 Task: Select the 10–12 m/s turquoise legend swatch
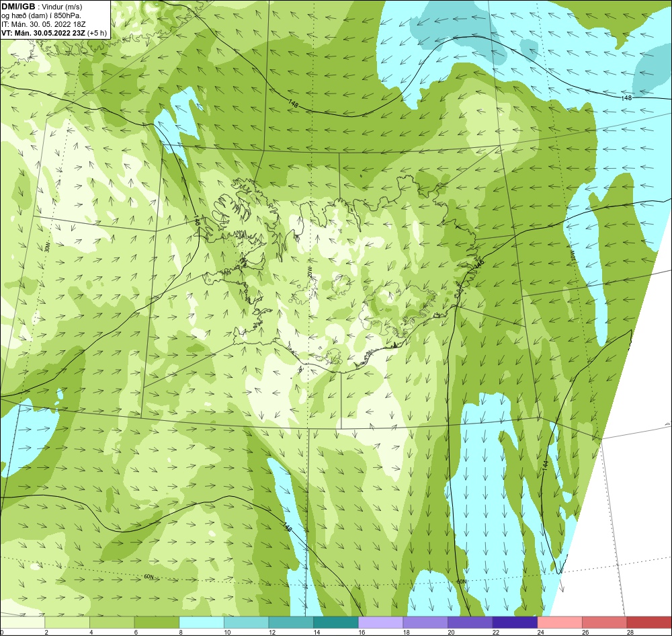tap(247, 623)
